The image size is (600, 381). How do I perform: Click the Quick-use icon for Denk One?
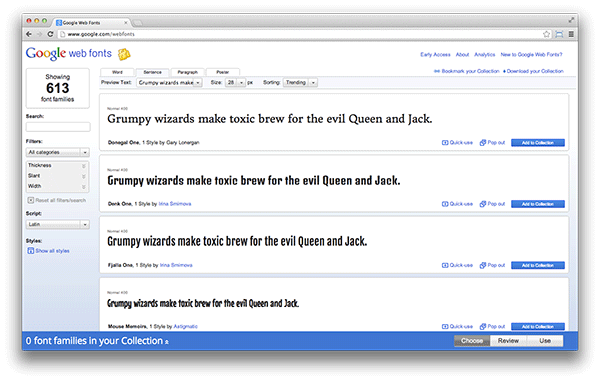[x=445, y=204]
